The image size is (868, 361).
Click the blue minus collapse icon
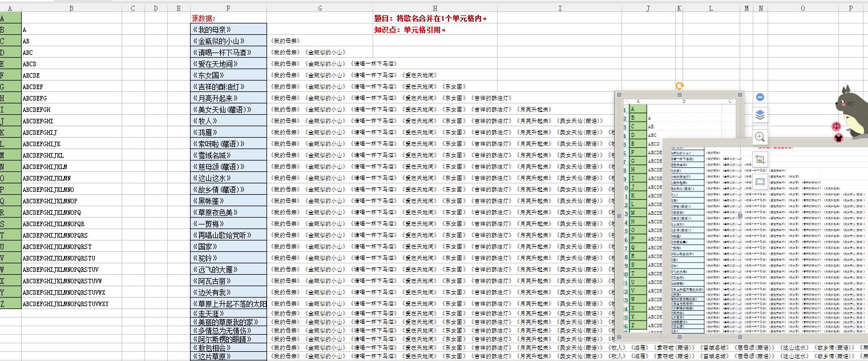pos(760,98)
